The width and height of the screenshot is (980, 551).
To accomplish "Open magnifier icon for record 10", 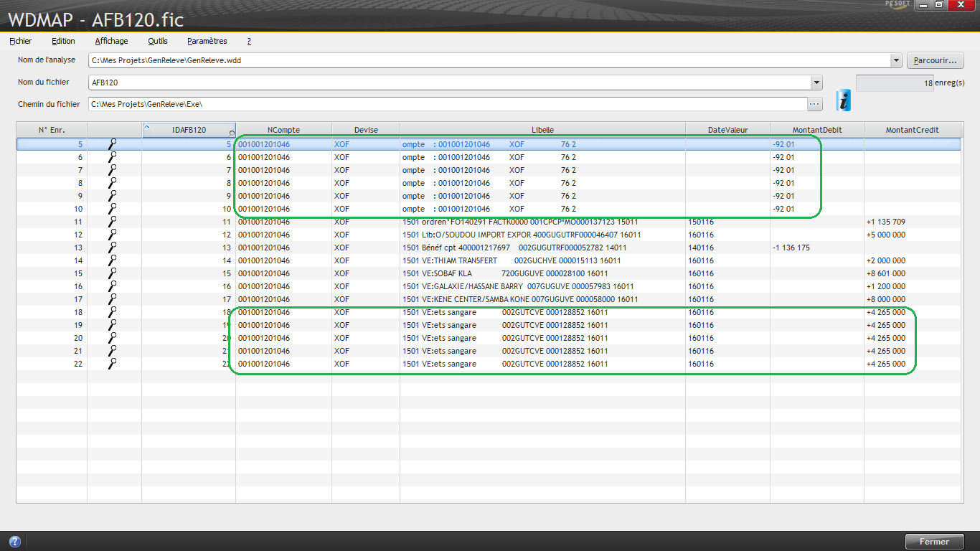I will click(x=113, y=209).
